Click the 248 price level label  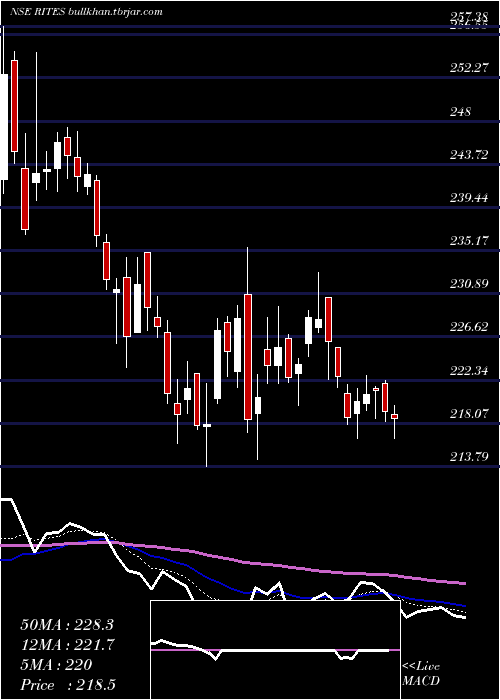(461, 111)
